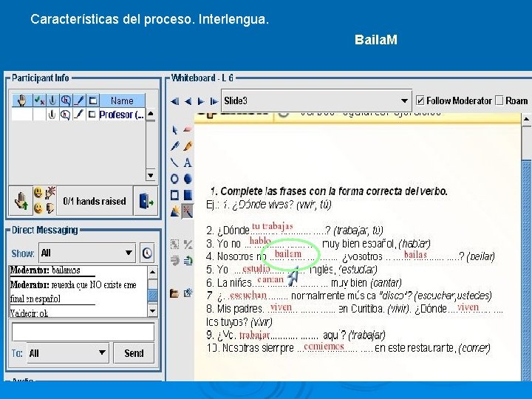
Task: Click the polling check/x column header
Action: (39, 100)
